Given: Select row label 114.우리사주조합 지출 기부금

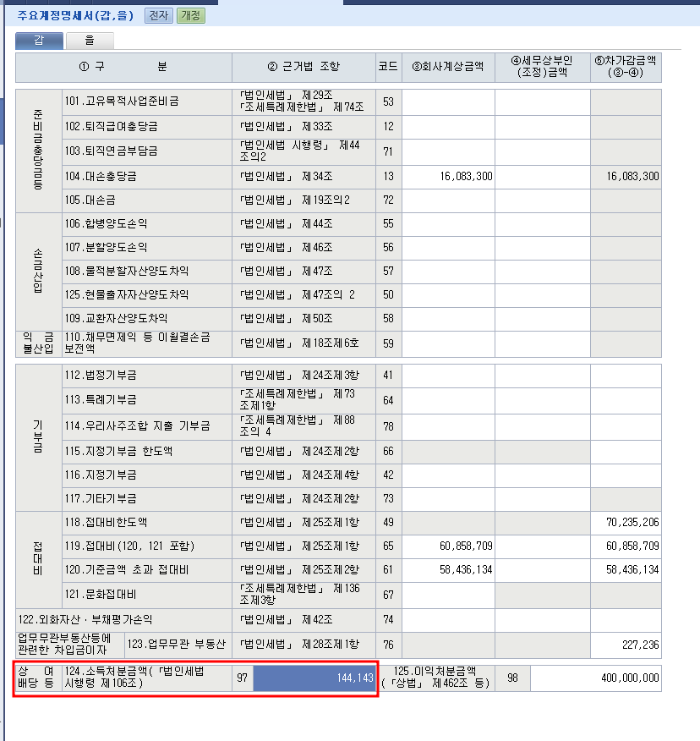Looking at the screenshot, I should [x=147, y=426].
